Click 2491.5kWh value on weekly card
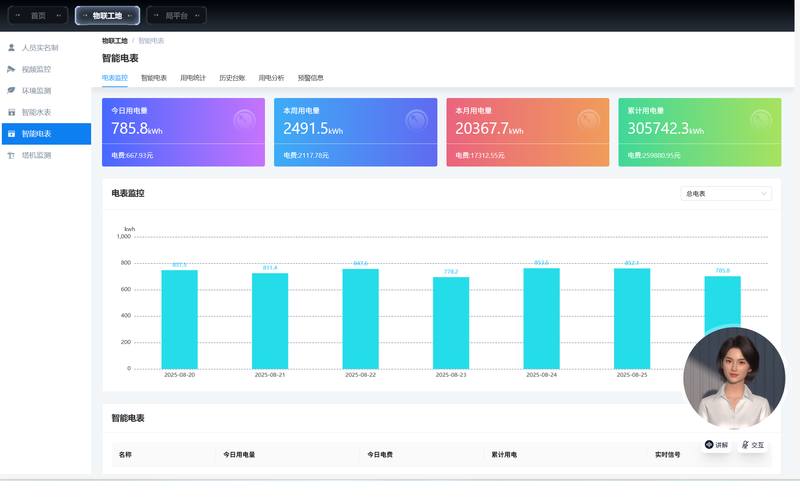The image size is (800, 481). click(x=313, y=129)
